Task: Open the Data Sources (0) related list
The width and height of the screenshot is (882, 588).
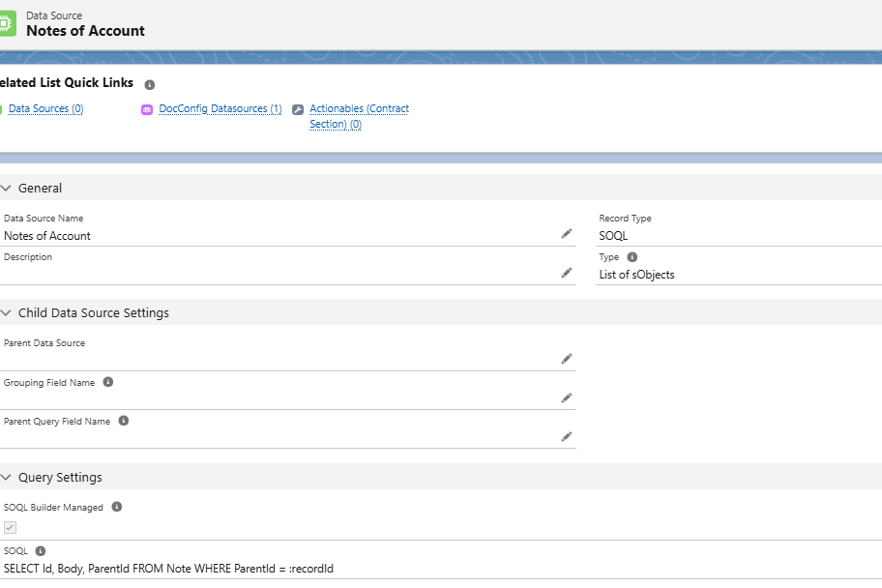Action: point(45,108)
